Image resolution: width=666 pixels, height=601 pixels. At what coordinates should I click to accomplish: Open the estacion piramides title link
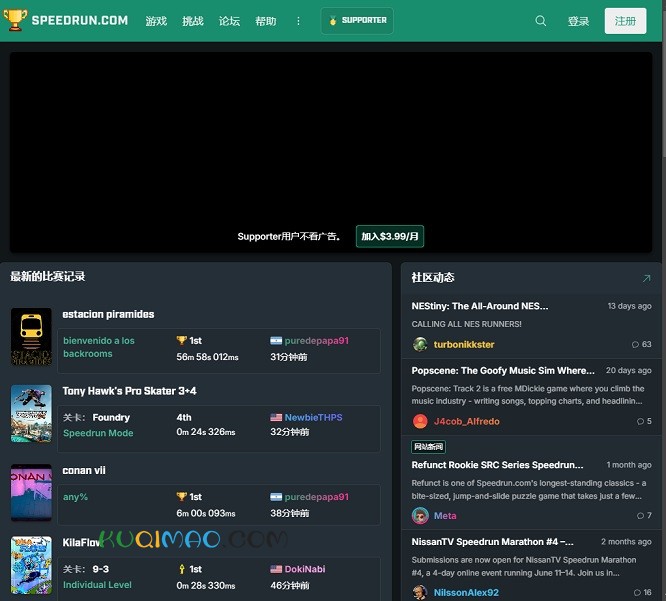(x=108, y=314)
